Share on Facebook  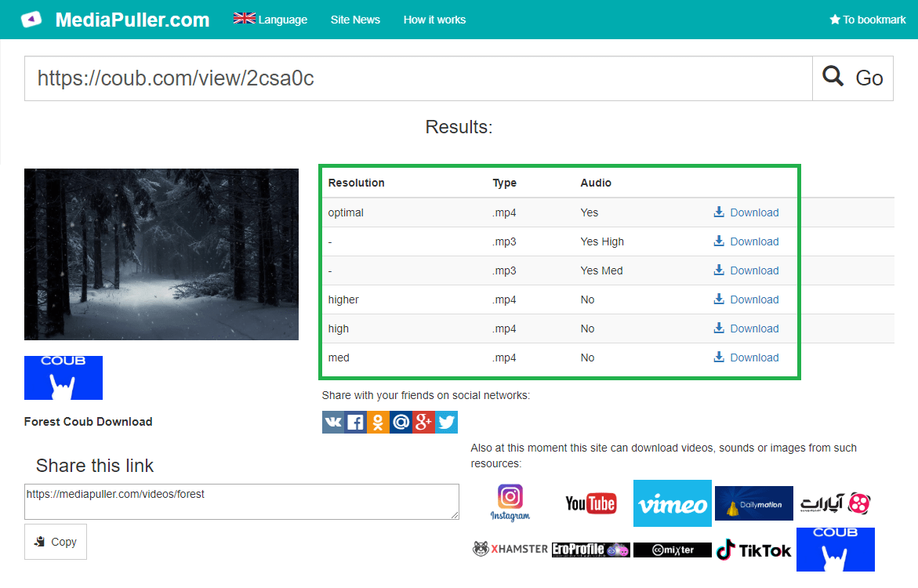click(355, 423)
